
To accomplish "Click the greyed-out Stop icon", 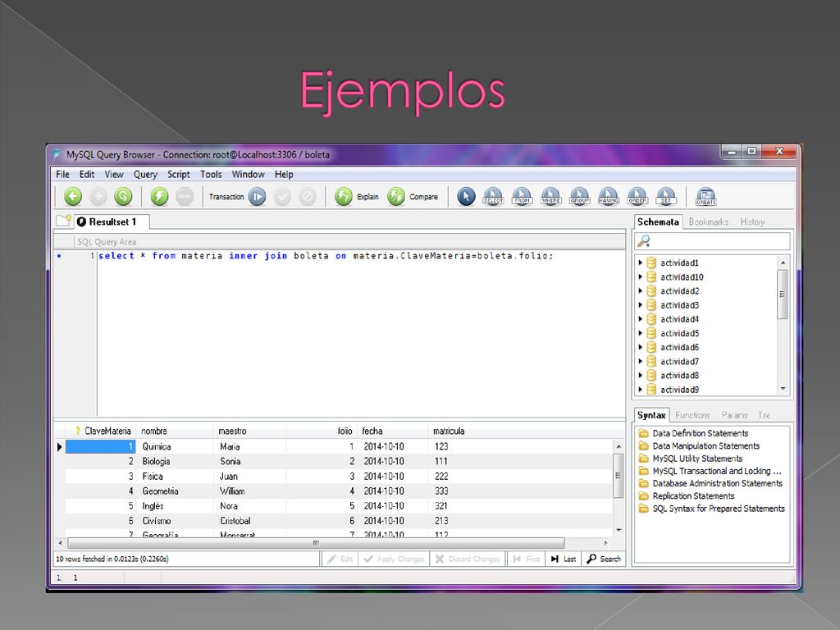I will tap(185, 197).
